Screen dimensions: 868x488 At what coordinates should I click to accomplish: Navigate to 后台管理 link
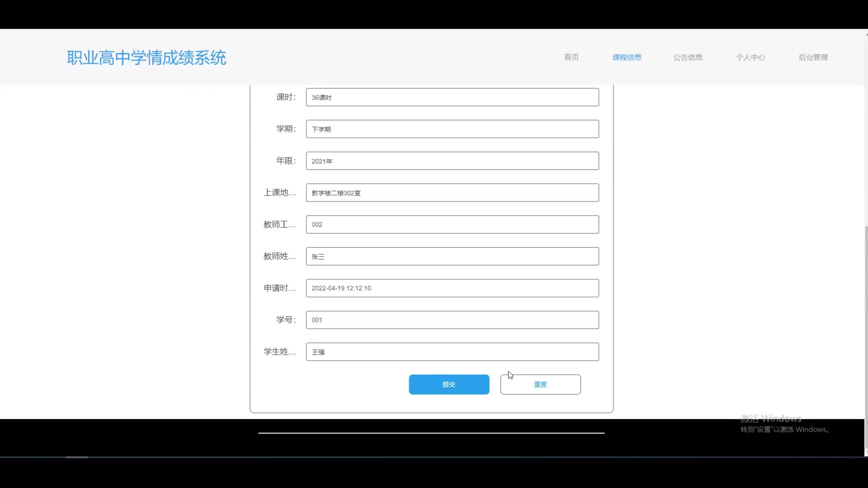coord(813,57)
